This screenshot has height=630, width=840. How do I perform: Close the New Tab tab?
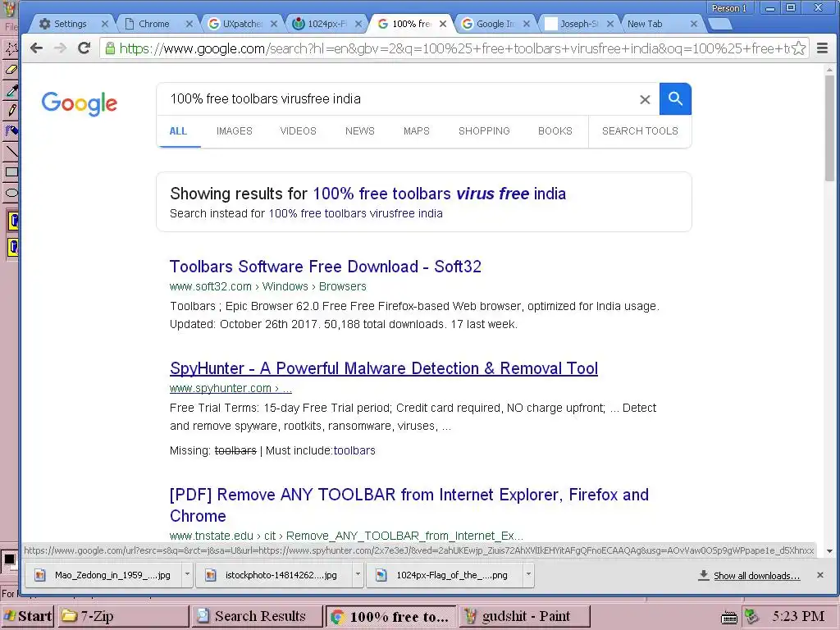[x=694, y=24]
